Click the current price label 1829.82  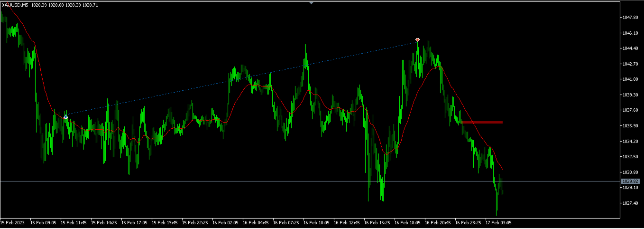(630, 181)
